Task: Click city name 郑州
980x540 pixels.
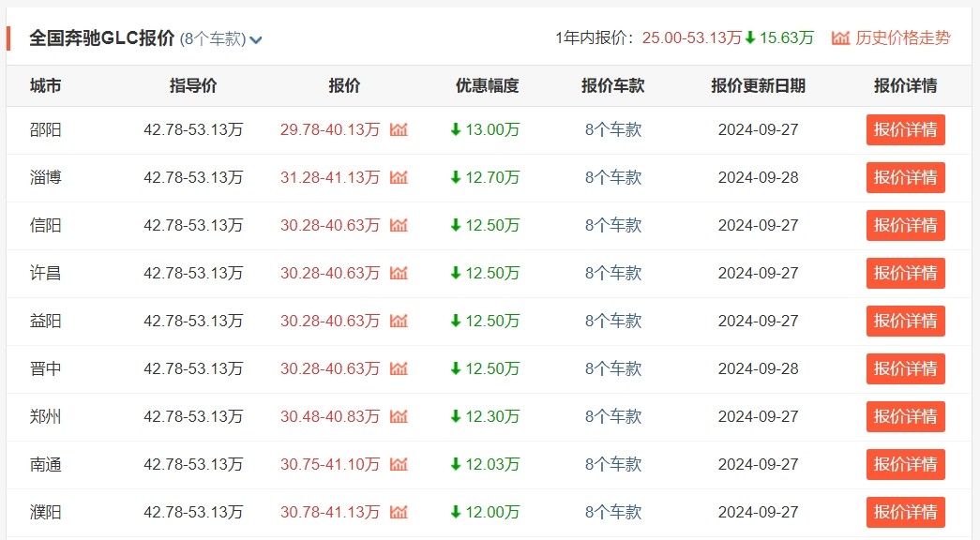Action: click(x=46, y=416)
